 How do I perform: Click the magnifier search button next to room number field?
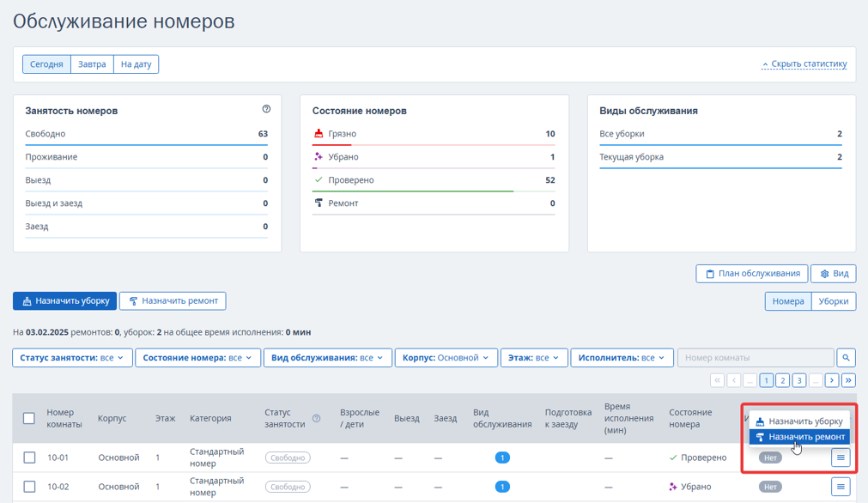846,357
